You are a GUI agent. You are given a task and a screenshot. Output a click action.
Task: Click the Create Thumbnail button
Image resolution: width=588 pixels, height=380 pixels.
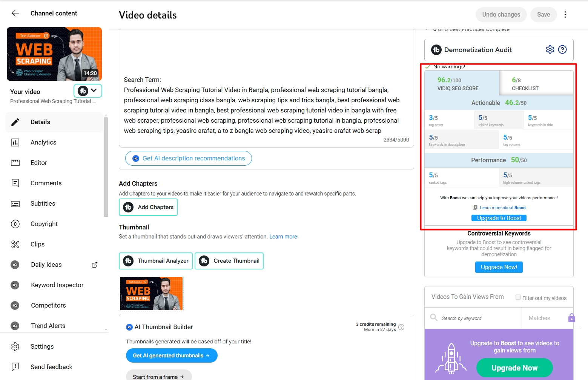229,261
